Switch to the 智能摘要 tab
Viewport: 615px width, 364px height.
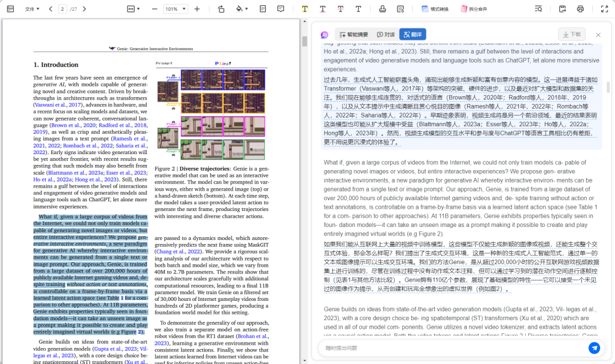pyautogui.click(x=353, y=34)
